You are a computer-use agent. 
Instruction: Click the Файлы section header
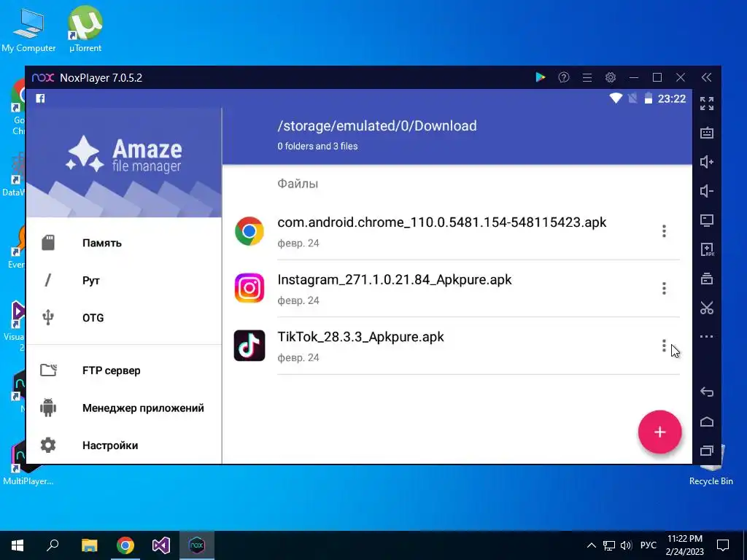(298, 184)
